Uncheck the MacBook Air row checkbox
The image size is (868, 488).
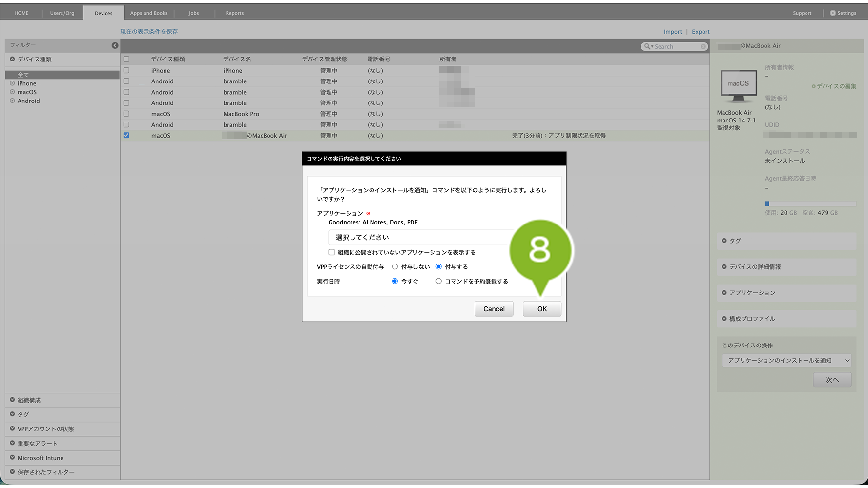[x=126, y=135]
